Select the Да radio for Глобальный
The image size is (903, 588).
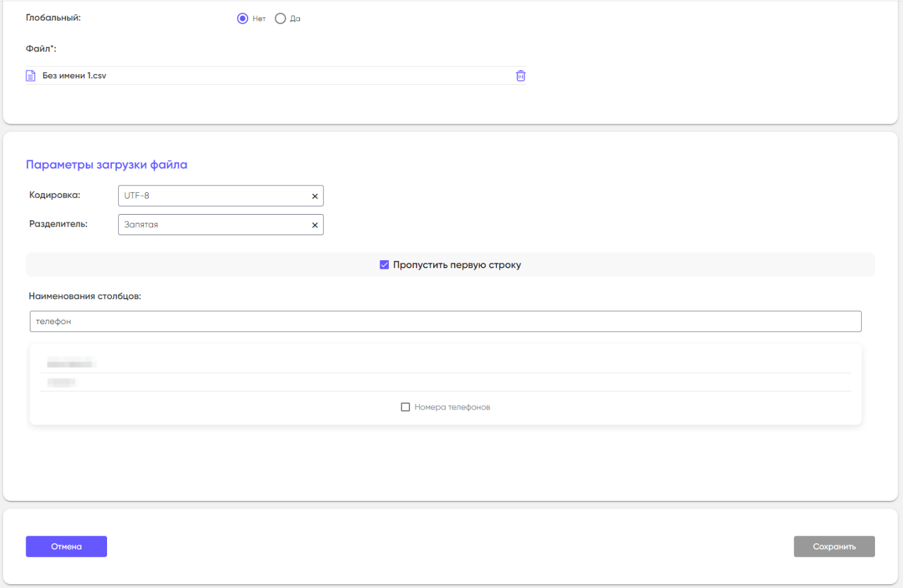click(x=280, y=19)
